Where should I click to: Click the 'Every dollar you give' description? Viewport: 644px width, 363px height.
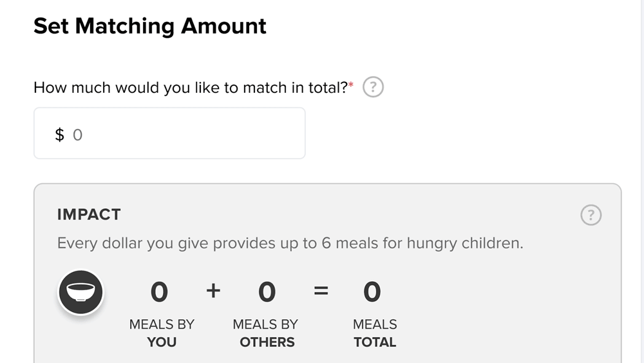(x=290, y=243)
